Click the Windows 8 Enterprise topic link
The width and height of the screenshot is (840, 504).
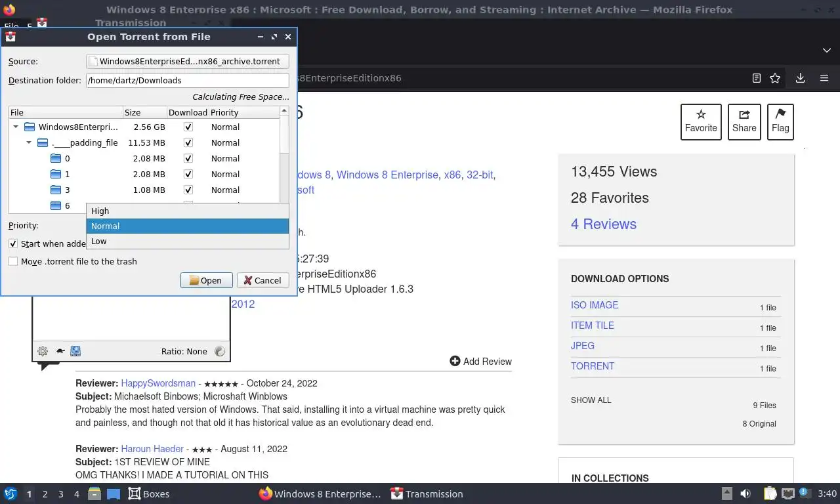click(387, 175)
